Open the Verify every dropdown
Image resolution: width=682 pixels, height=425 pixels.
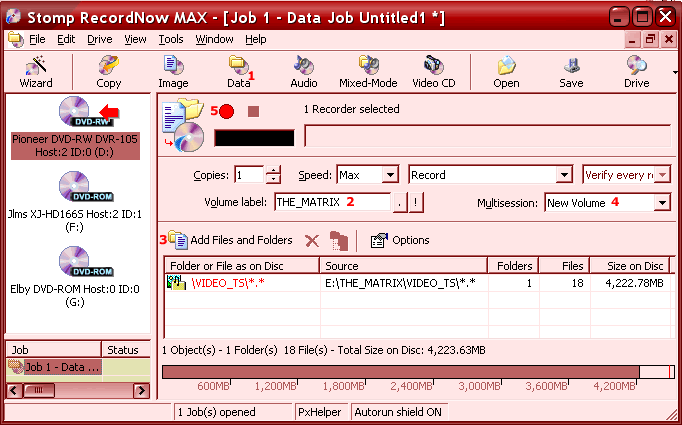point(662,175)
